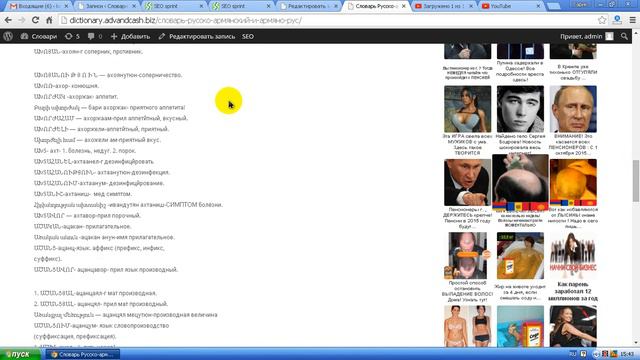
Task: Open the начни свой бизнес ad thumbnail
Action: tap(573, 256)
